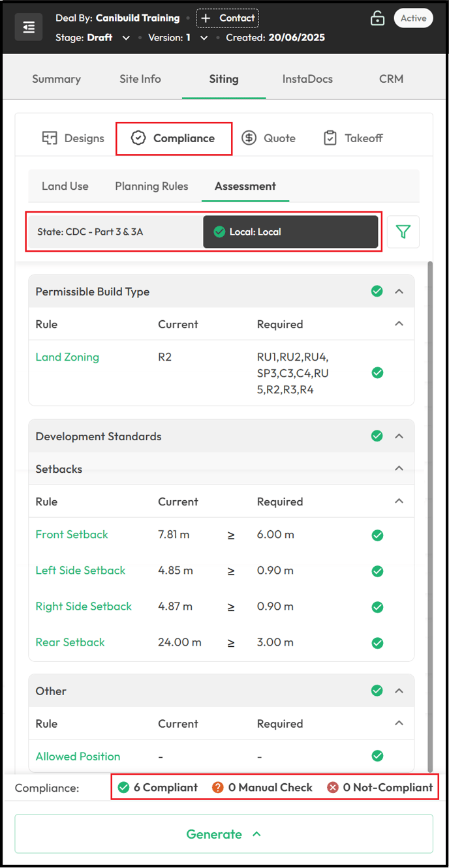The height and width of the screenshot is (868, 449).
Task: Click the Canibuild Training deal name
Action: click(138, 18)
